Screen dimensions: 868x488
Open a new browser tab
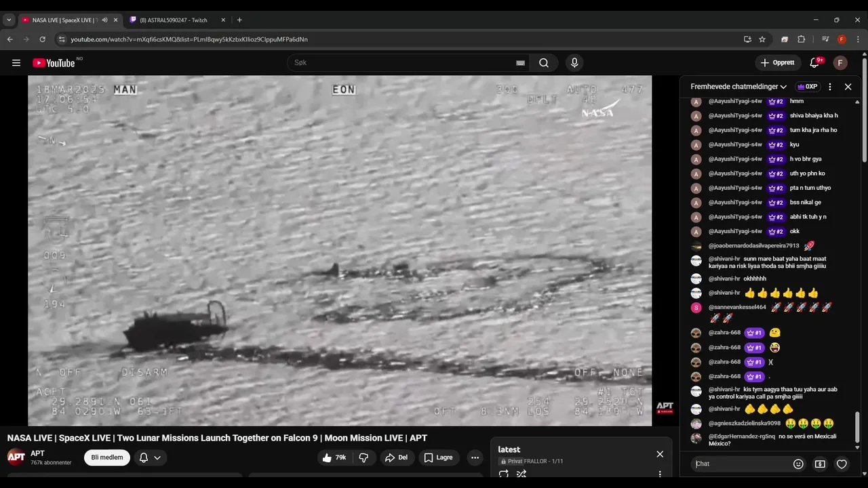[239, 20]
